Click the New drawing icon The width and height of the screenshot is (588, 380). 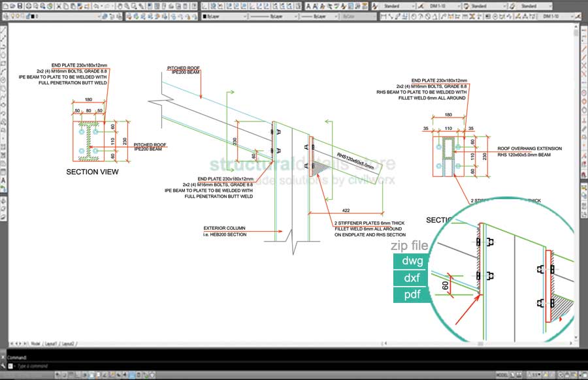tap(4, 6)
